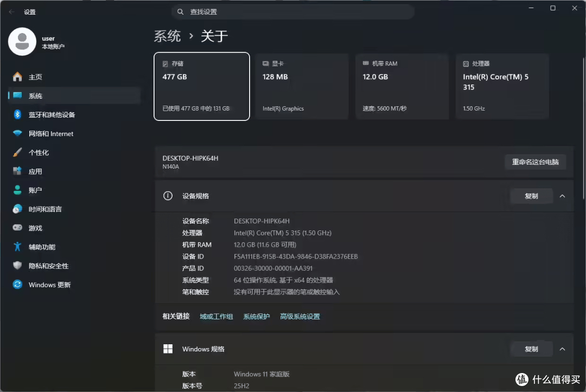This screenshot has height=392, width=586.
Task: Open 应用 settings page
Action: click(x=74, y=171)
